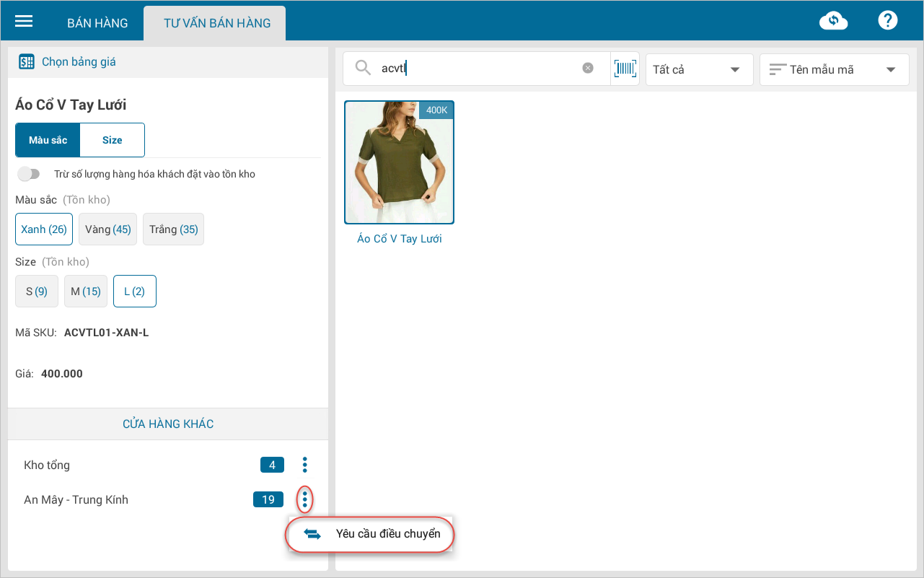Click the barcode scanner icon
The width and height of the screenshot is (924, 578).
tap(625, 69)
